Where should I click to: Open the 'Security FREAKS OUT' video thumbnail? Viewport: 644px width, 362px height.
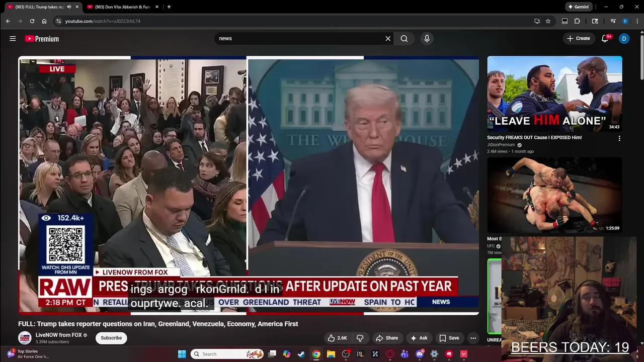pyautogui.click(x=554, y=94)
